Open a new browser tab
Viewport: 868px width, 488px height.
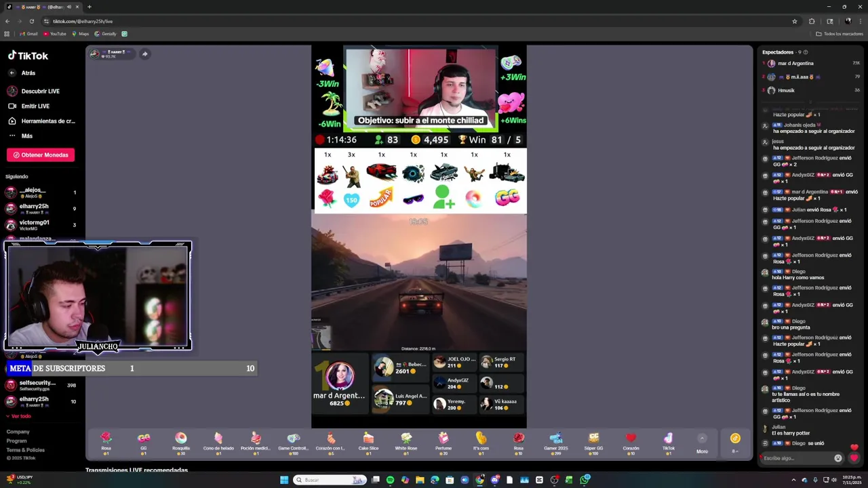pos(89,7)
